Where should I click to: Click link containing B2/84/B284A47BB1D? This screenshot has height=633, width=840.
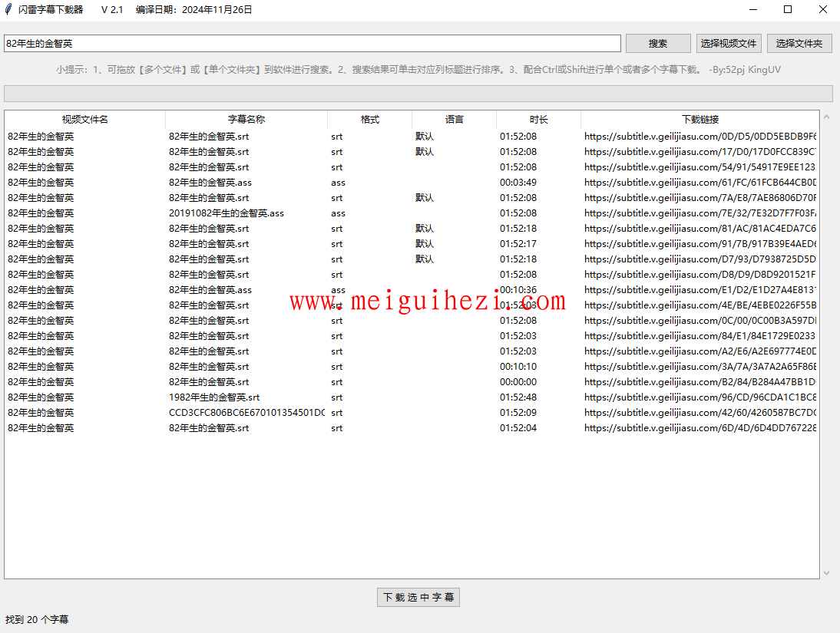(x=700, y=382)
